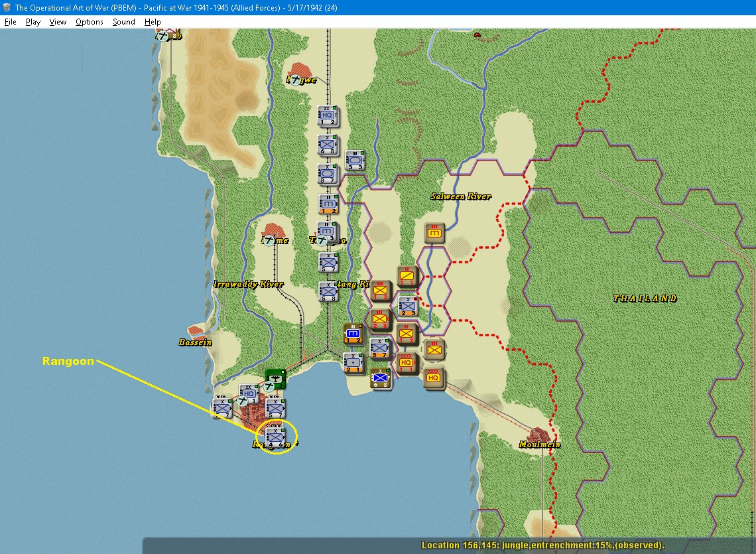Click the application icon in the title bar

tap(7, 8)
